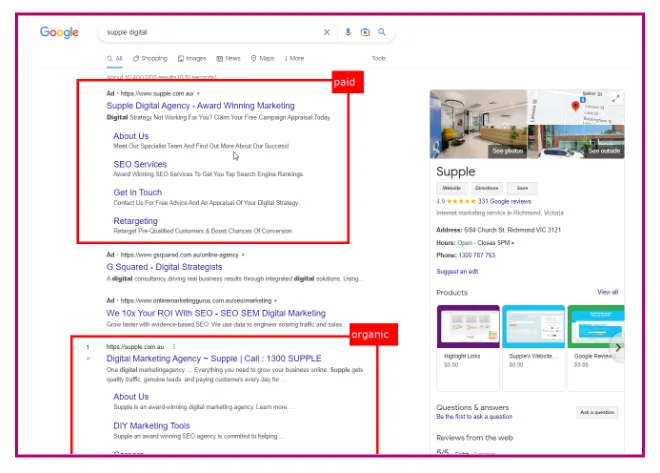Screen dimensions: 660x473
Task: Open SEO Services sitelink
Action: (140, 164)
